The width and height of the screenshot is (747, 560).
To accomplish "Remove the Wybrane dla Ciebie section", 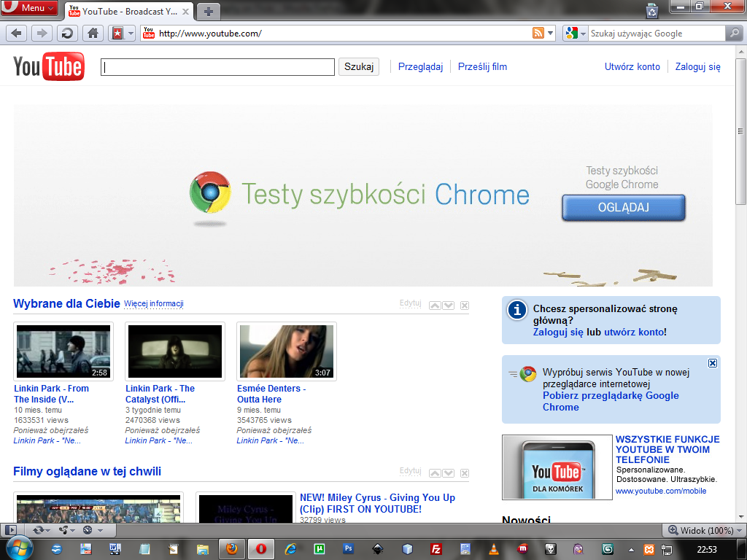I will pos(465,306).
